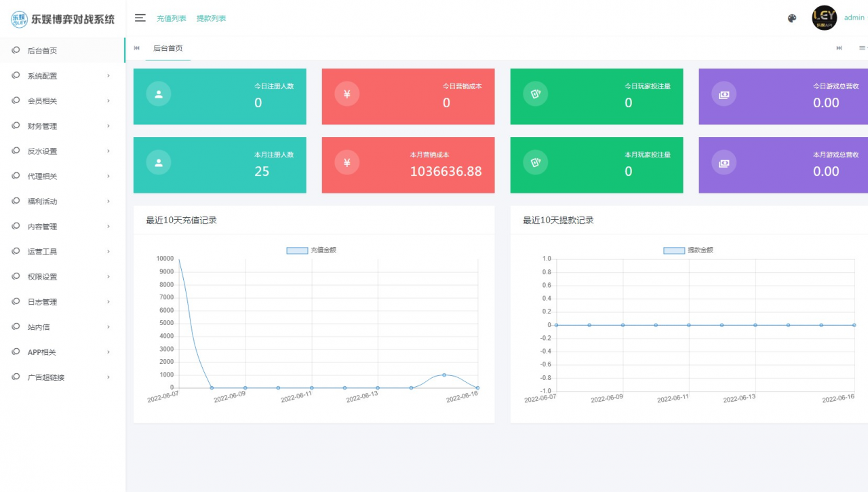Viewport: 868px width, 492px height.
Task: Open the 提款列表 link
Action: pyautogui.click(x=212, y=18)
